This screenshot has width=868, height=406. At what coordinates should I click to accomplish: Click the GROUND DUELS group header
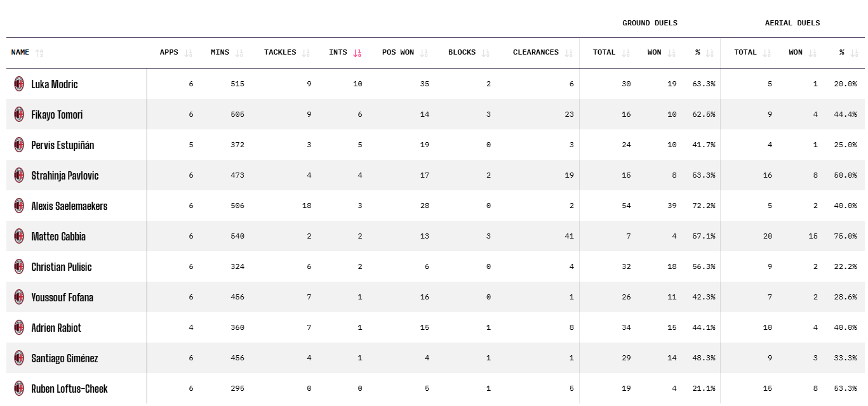tap(650, 23)
